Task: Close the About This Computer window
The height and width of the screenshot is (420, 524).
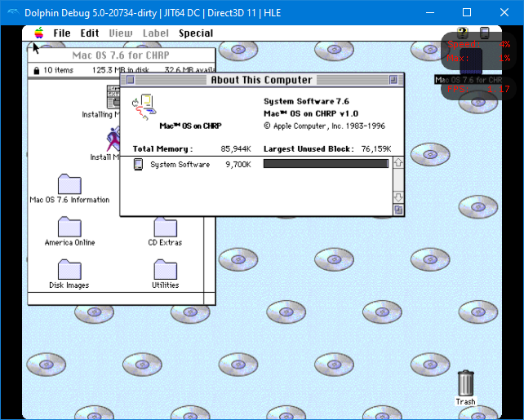Action: tap(131, 80)
